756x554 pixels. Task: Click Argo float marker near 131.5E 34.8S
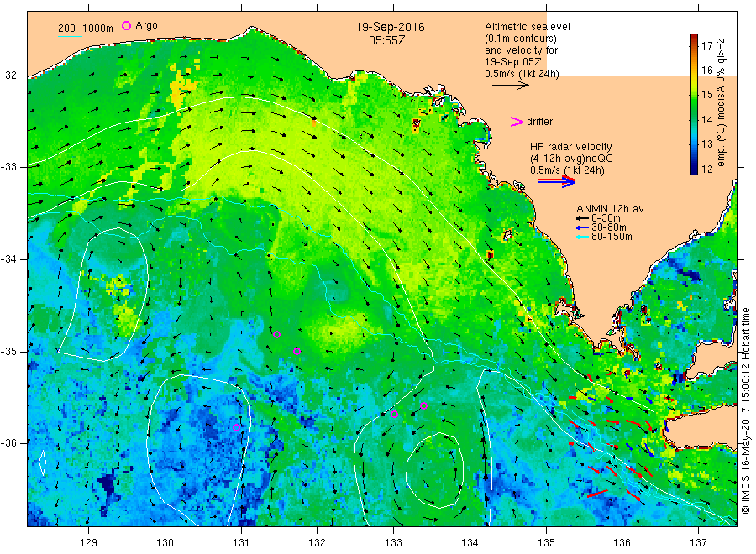pyautogui.click(x=276, y=335)
